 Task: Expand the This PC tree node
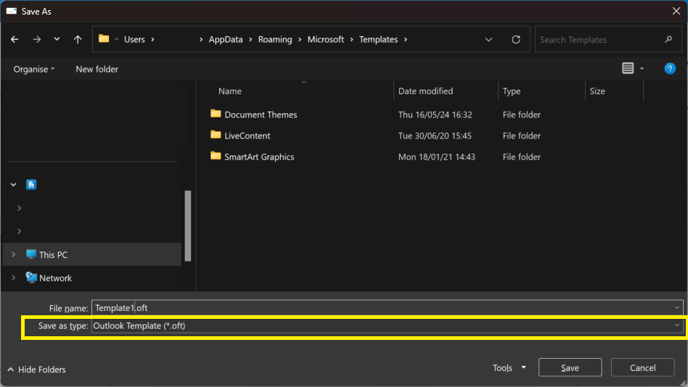coord(14,254)
